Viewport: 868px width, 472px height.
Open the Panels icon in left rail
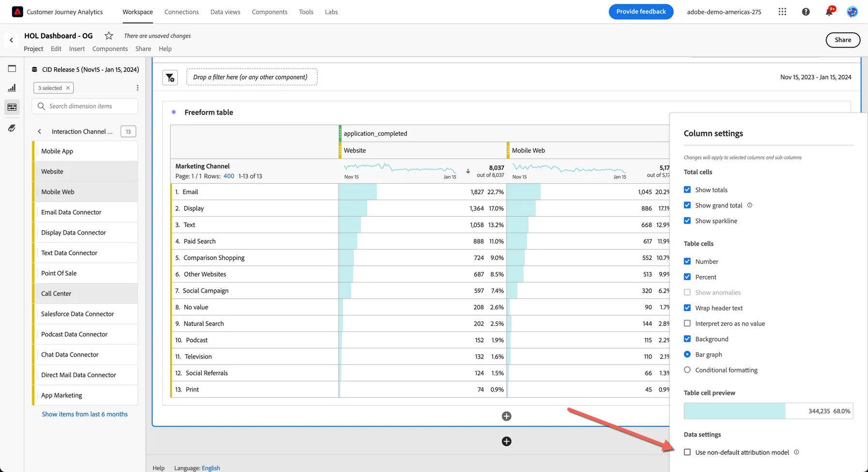click(x=12, y=68)
